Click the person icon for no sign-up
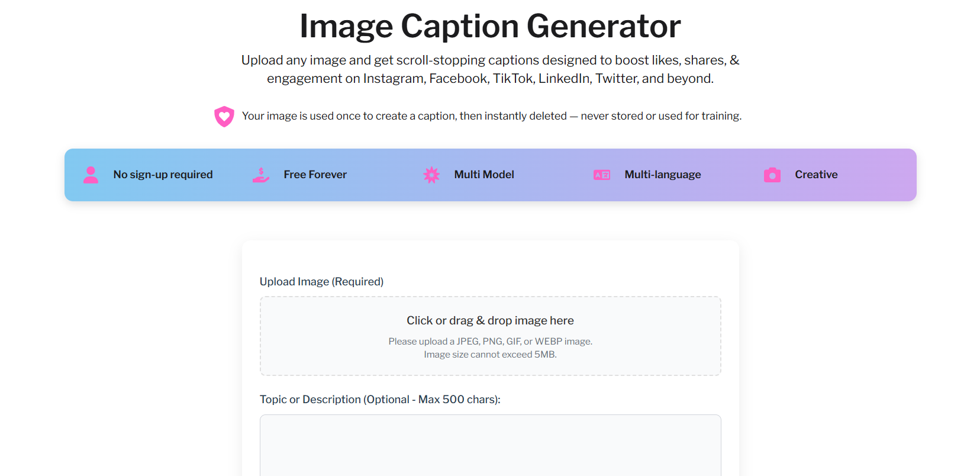Viewport: 980px width, 476px height. (91, 175)
